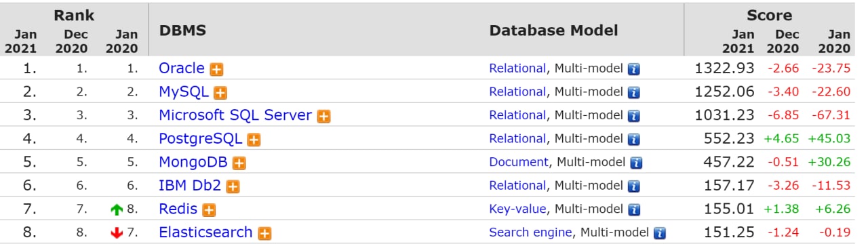Viewport: 868px width, 244px height.
Task: Open the Oracle DBMS link
Action: point(182,68)
